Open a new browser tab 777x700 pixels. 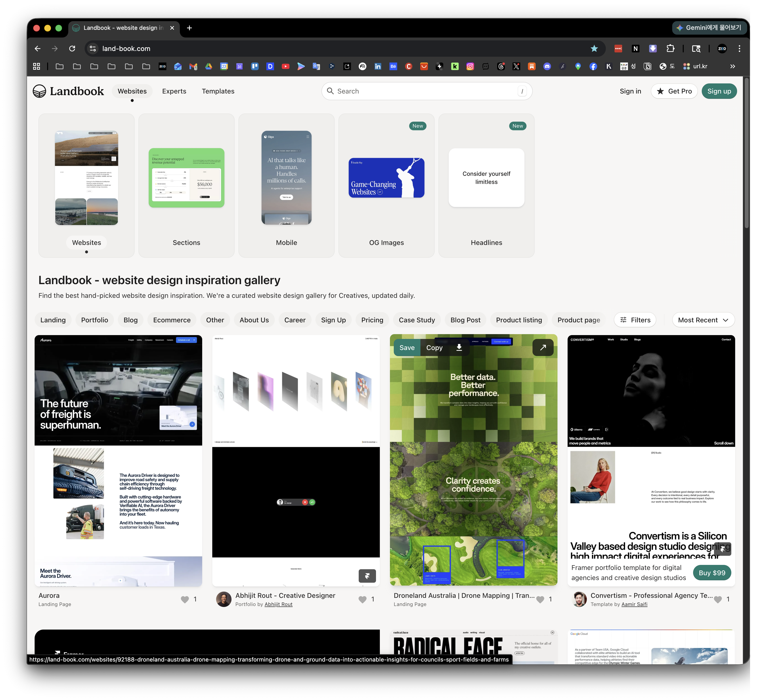pyautogui.click(x=189, y=28)
